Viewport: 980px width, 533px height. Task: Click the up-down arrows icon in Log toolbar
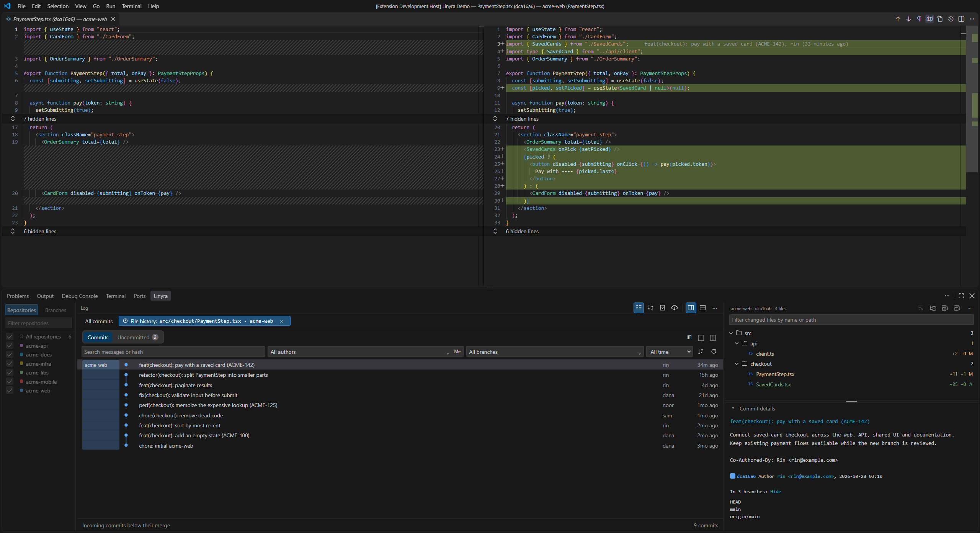click(650, 308)
